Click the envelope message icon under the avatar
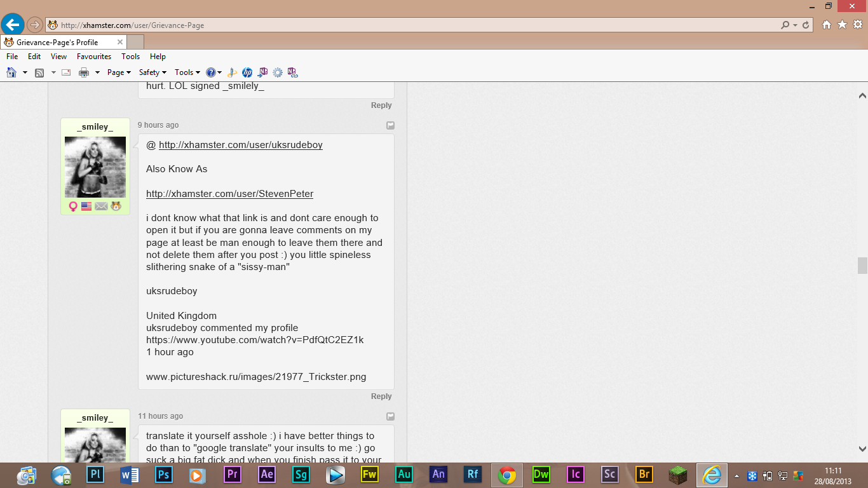The height and width of the screenshot is (488, 868). (x=101, y=207)
